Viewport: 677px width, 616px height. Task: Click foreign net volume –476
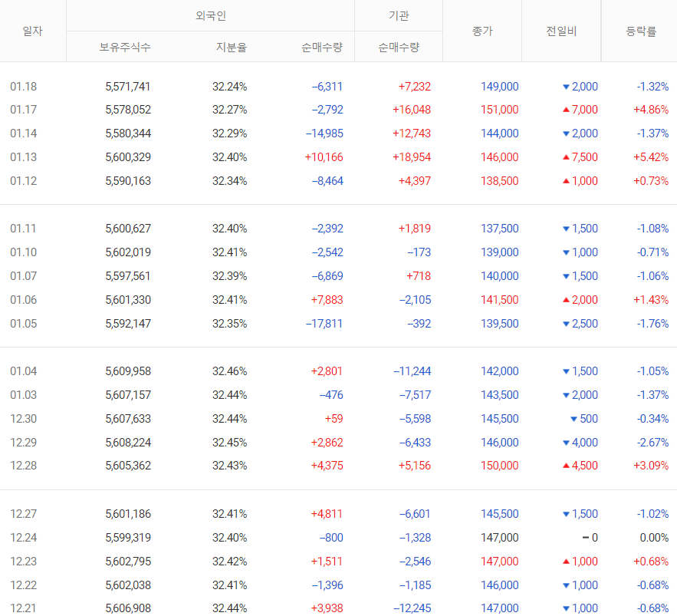tap(331, 395)
